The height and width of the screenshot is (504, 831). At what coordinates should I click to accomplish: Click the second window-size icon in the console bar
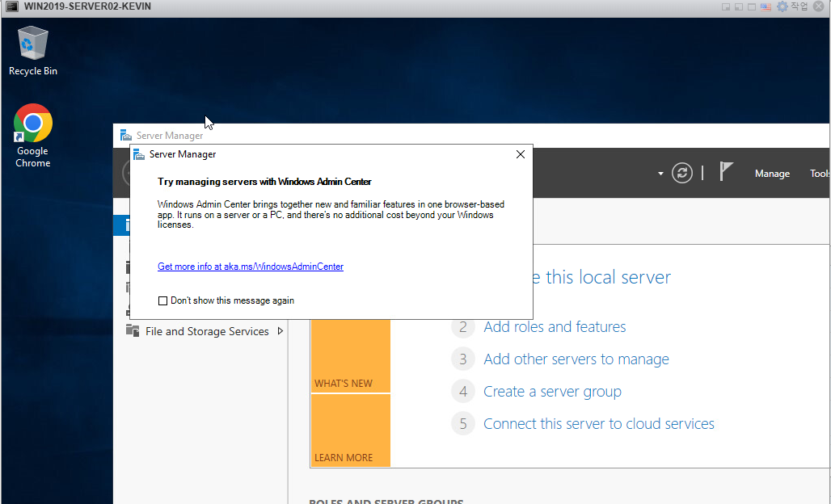coord(739,7)
